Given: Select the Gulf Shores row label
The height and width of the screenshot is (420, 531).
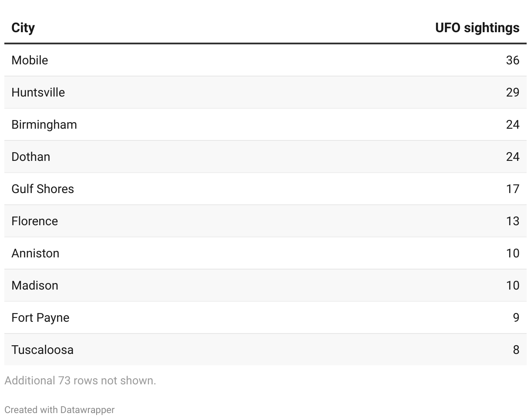Looking at the screenshot, I should click(x=43, y=189).
